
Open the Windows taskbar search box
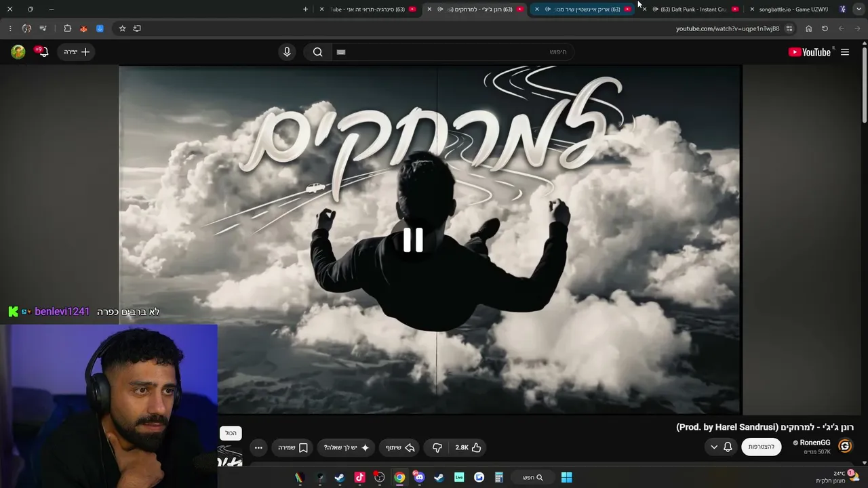(533, 477)
